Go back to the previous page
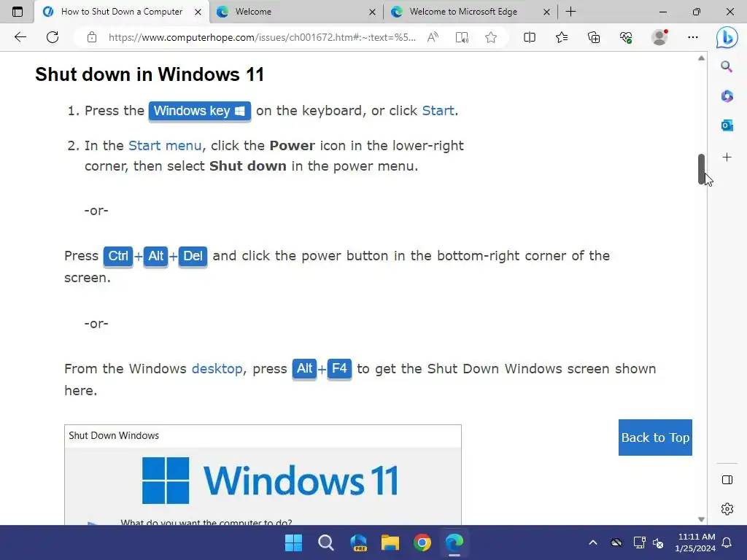The height and width of the screenshot is (560, 747). coord(20,37)
